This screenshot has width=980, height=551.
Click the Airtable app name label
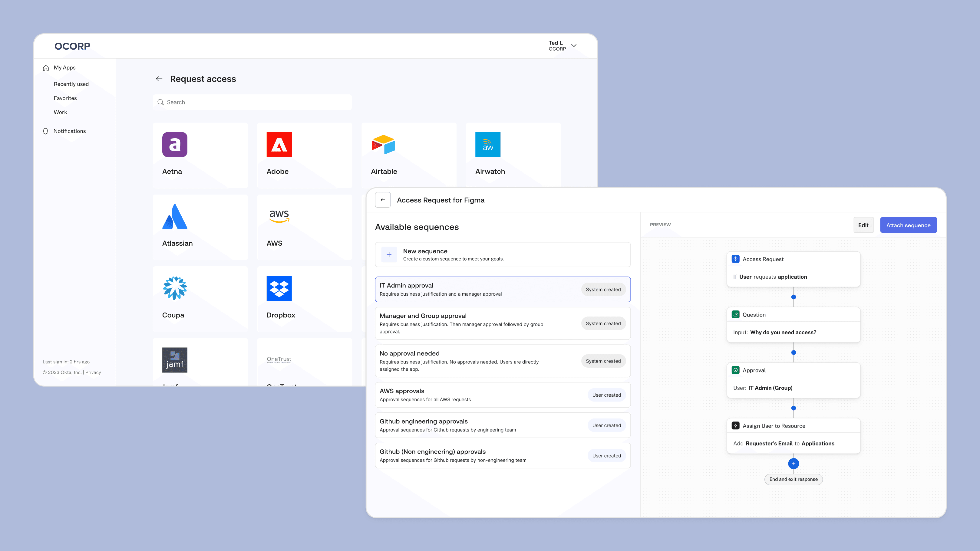click(384, 172)
